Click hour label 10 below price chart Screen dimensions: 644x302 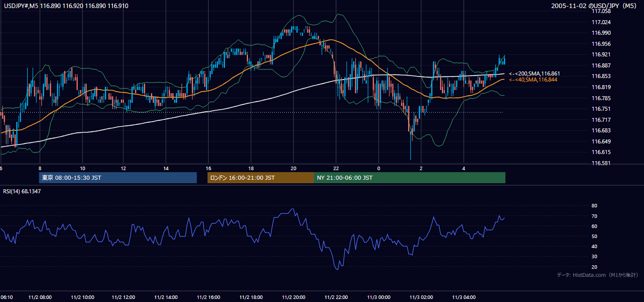point(83,168)
